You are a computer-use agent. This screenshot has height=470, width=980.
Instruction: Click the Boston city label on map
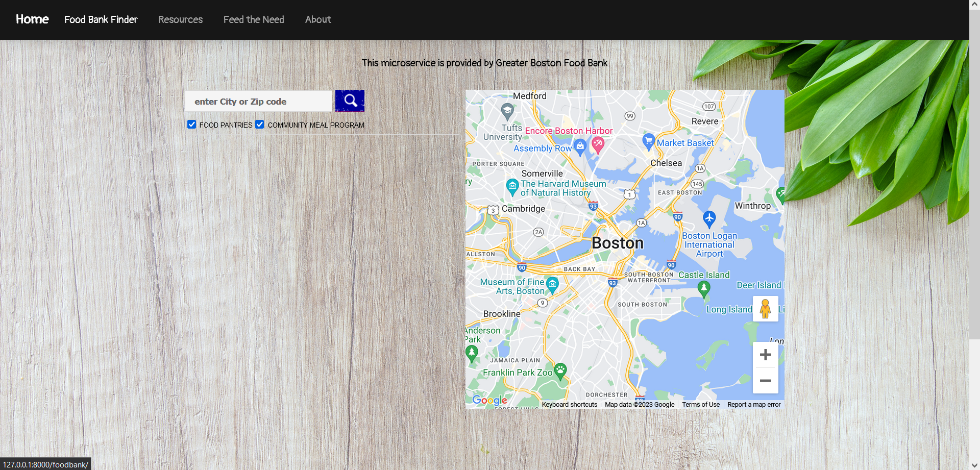click(618, 243)
